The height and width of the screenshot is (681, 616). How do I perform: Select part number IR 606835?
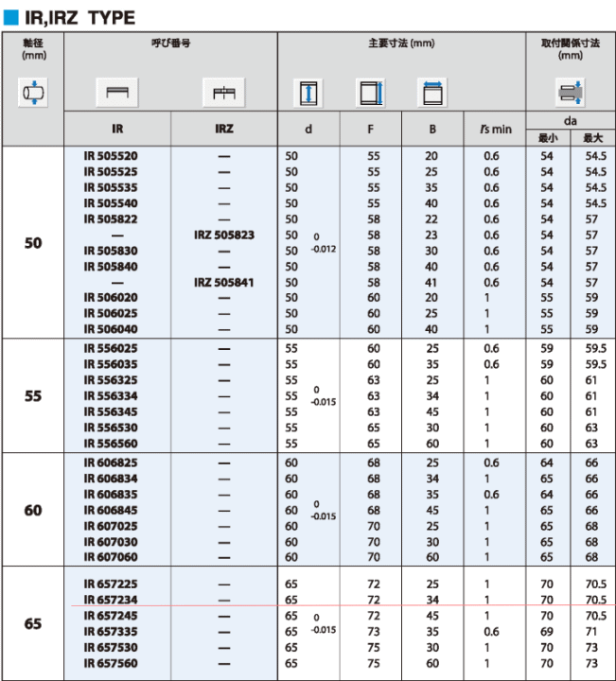[111, 495]
